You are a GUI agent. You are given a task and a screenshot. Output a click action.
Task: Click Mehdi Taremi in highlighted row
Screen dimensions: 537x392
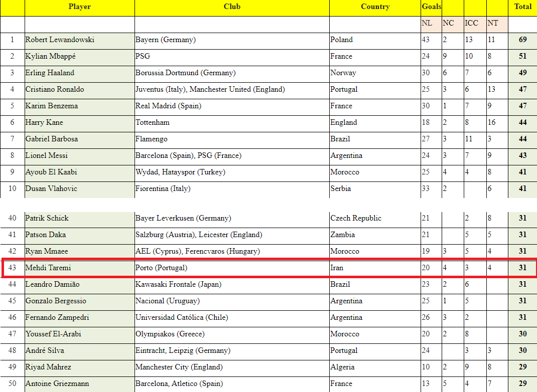click(79, 268)
